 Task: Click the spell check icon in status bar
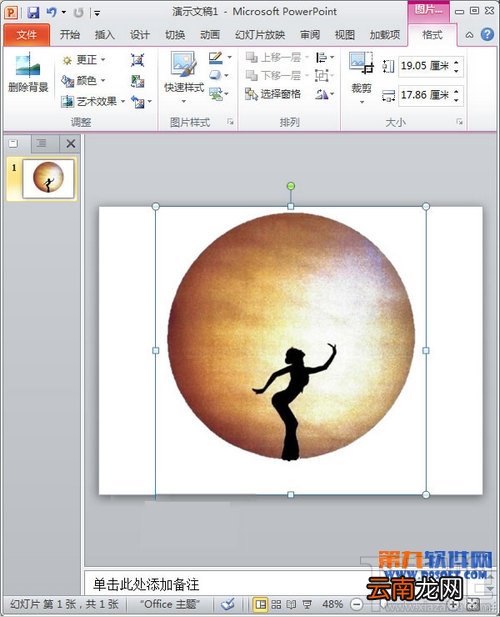coord(227,604)
